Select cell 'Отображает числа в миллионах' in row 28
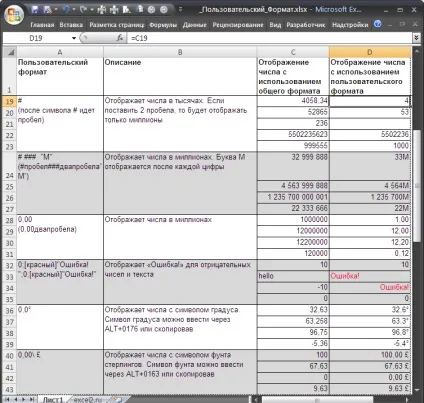Screen dimensions: 424x403 180,237
